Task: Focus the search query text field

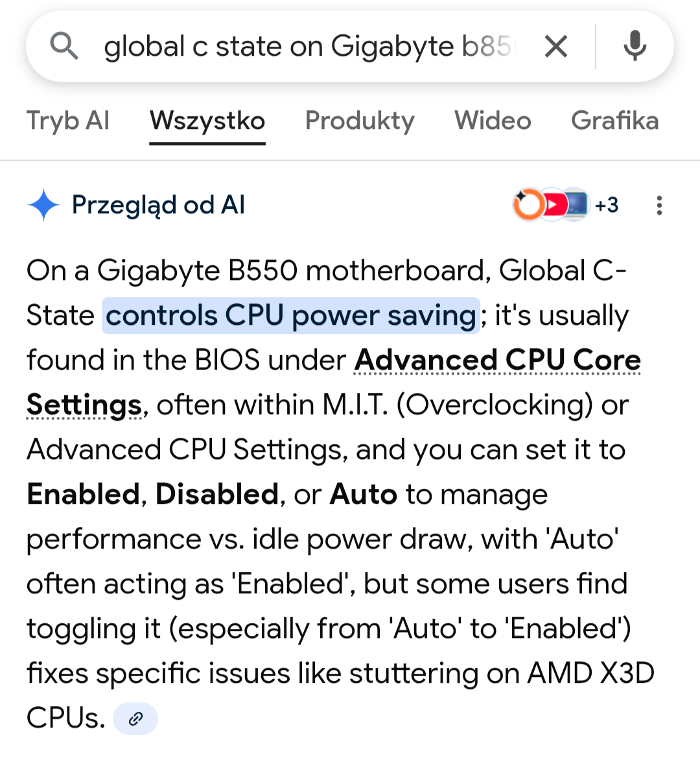Action: pos(308,47)
